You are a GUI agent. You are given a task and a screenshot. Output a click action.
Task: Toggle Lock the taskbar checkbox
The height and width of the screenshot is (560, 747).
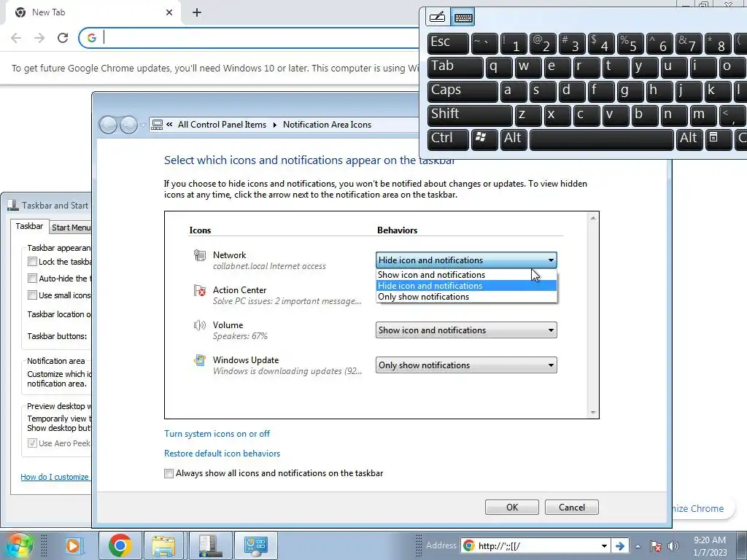[32, 262]
